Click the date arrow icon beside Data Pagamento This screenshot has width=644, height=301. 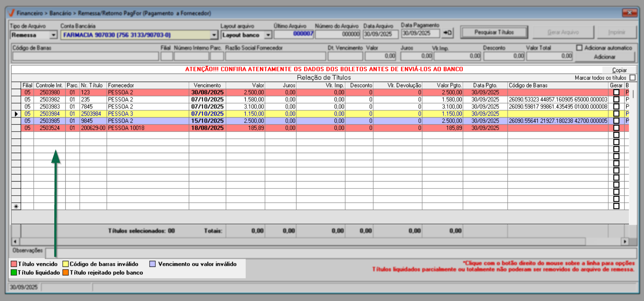[x=448, y=33]
